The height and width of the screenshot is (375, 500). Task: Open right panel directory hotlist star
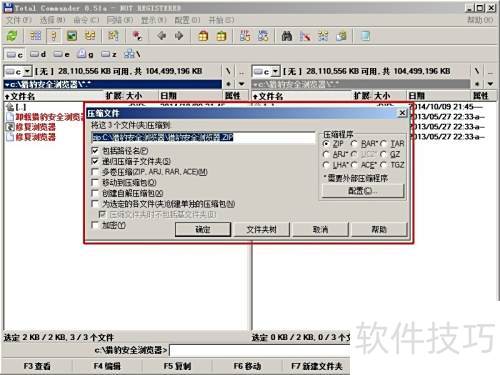pyautogui.click(x=477, y=84)
